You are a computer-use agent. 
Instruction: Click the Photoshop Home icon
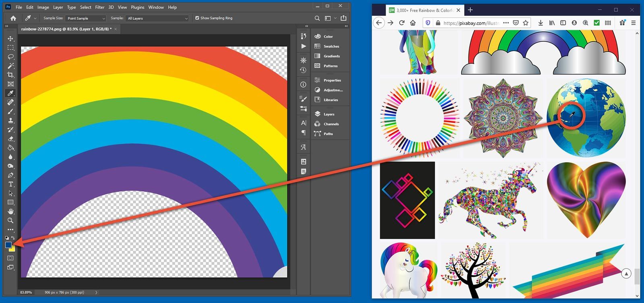coord(13,18)
